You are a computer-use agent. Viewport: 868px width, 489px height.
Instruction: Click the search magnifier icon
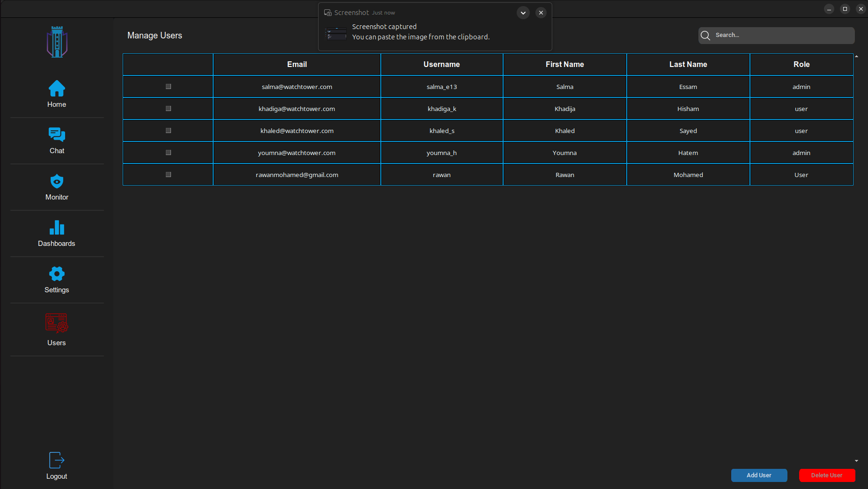click(x=705, y=35)
